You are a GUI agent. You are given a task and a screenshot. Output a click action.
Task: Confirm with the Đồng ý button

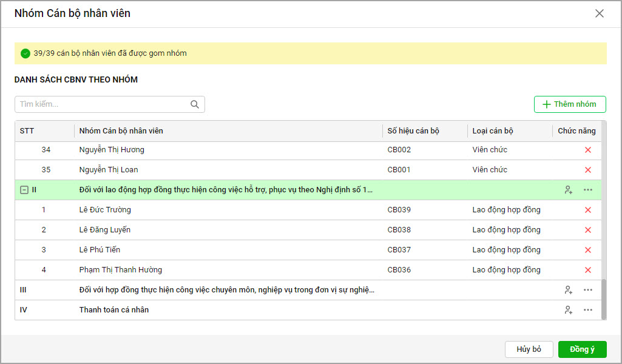point(582,349)
